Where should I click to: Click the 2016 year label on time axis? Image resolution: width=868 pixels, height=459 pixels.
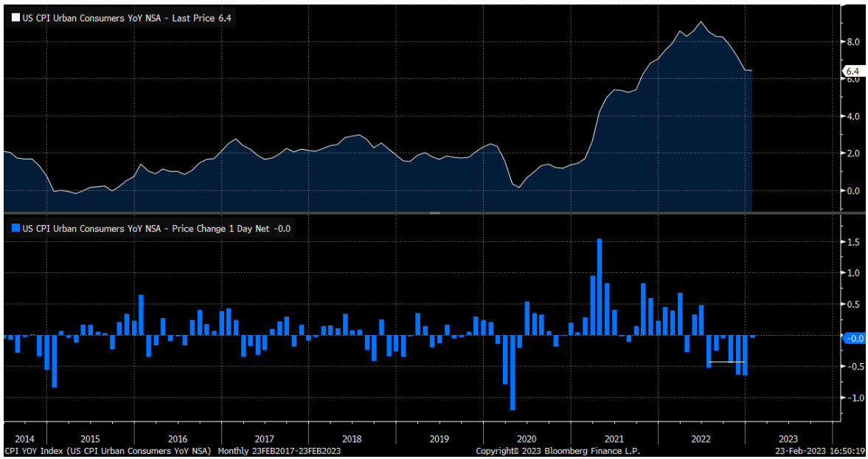(178, 439)
